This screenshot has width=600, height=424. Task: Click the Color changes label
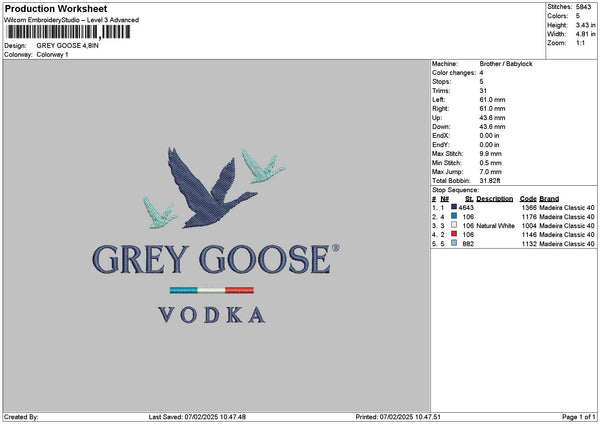tap(454, 73)
